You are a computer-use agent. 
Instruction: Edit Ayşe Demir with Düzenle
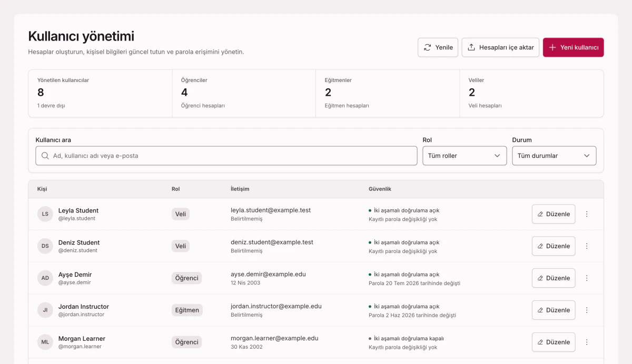click(x=554, y=278)
